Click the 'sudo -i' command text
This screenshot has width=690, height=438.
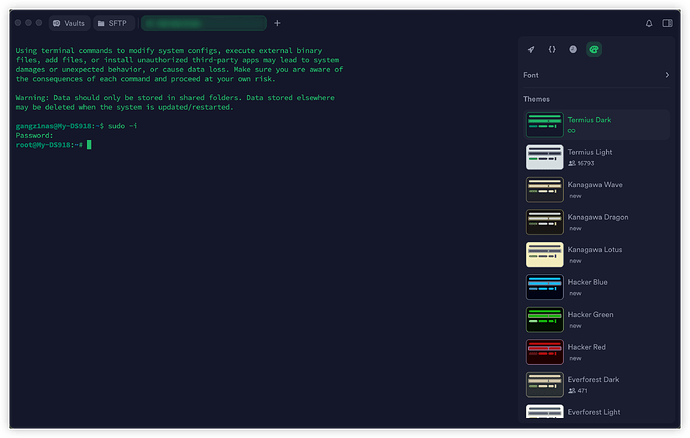tap(122, 126)
